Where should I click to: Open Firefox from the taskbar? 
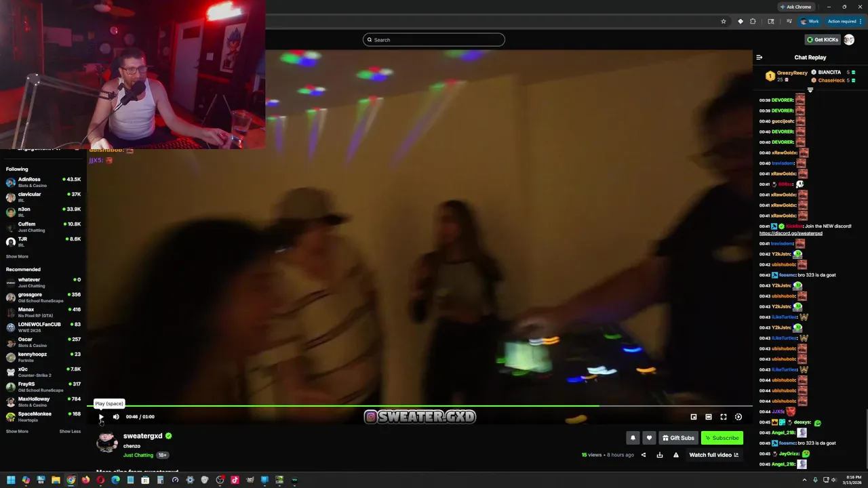85,480
